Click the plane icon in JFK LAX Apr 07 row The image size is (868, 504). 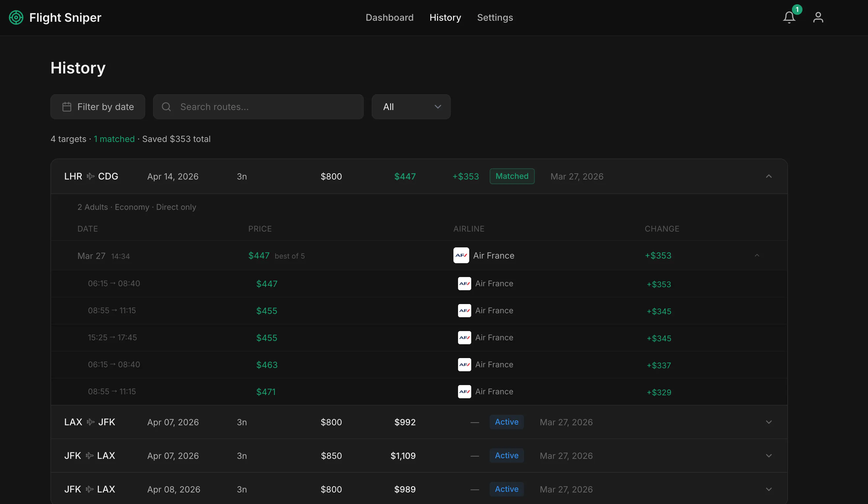click(90, 456)
